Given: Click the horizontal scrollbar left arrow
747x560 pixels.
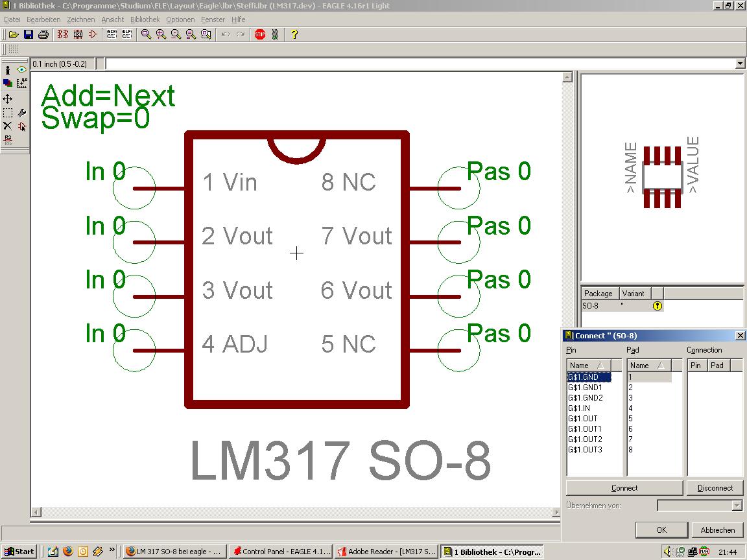Looking at the screenshot, I should tap(36, 512).
